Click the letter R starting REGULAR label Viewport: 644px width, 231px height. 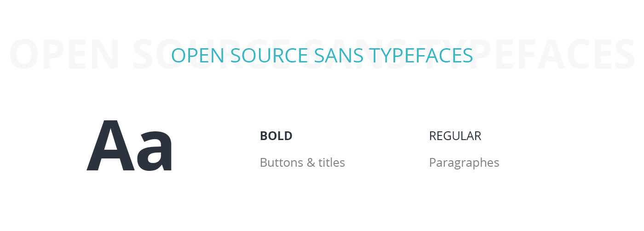coord(433,136)
